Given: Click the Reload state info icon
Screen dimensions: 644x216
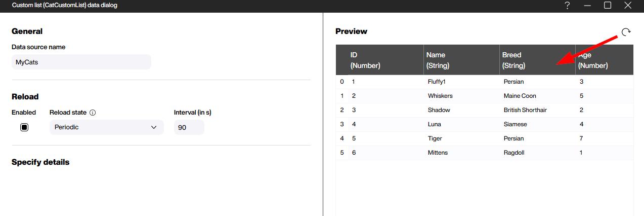Looking at the screenshot, I should (x=93, y=113).
